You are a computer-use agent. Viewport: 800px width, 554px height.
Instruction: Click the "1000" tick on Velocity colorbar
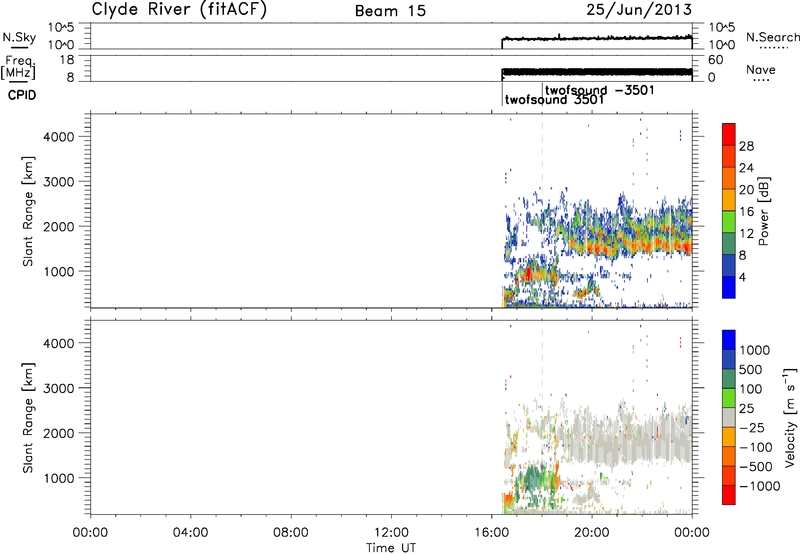click(x=755, y=350)
